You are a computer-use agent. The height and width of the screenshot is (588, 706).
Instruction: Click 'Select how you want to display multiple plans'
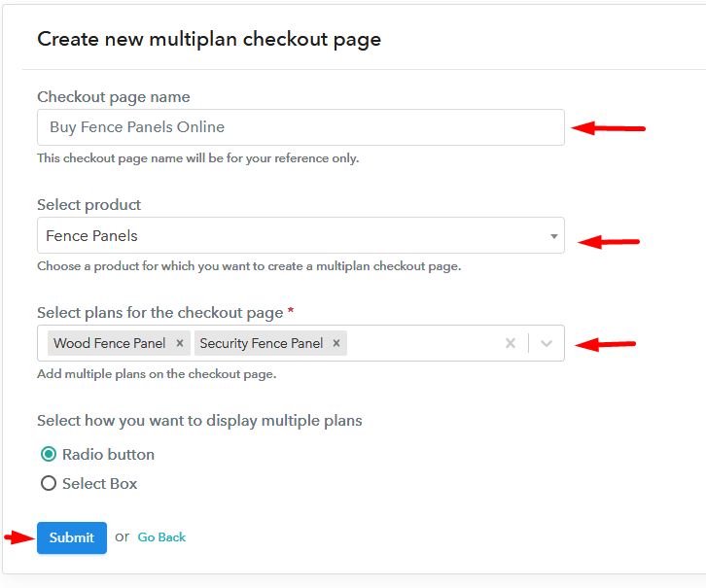[x=199, y=421]
